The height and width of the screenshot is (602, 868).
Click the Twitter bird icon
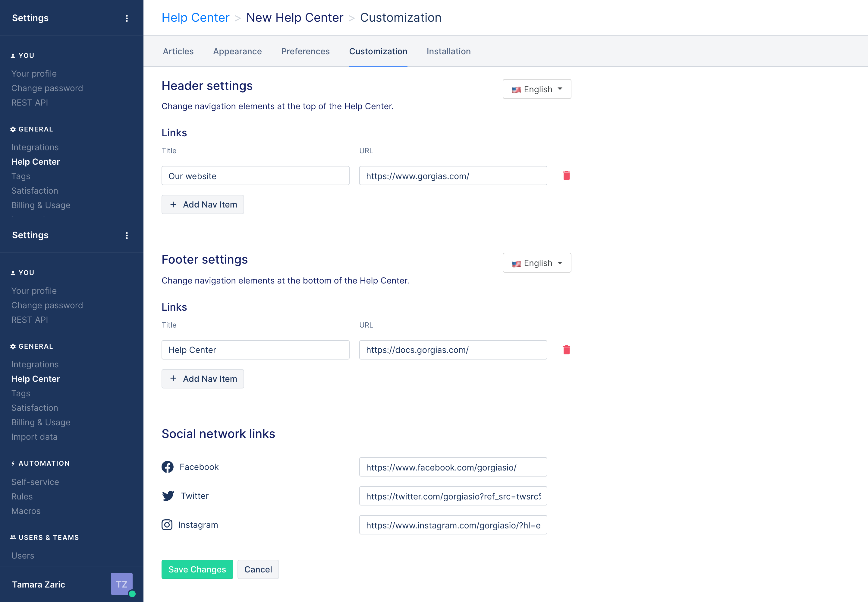pyautogui.click(x=168, y=496)
